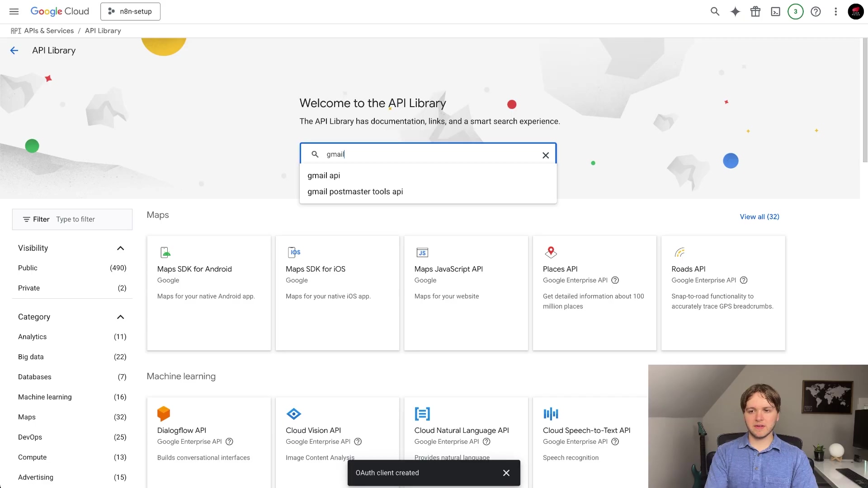
Task: Click the Cloud Vision API eye icon
Action: (294, 413)
